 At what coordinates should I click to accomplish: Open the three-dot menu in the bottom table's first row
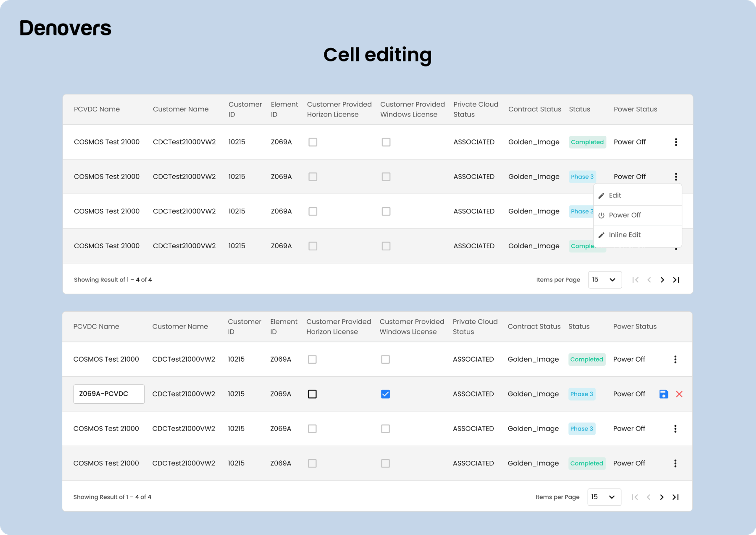click(675, 359)
